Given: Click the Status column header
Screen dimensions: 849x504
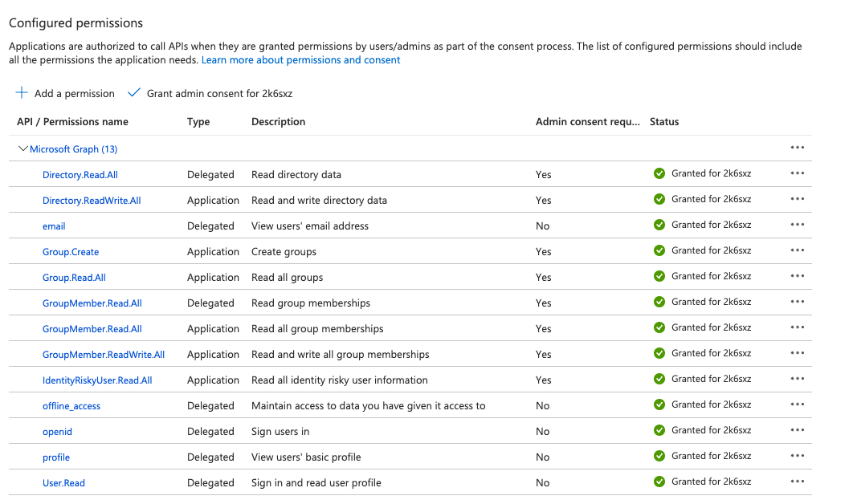Looking at the screenshot, I should [665, 121].
